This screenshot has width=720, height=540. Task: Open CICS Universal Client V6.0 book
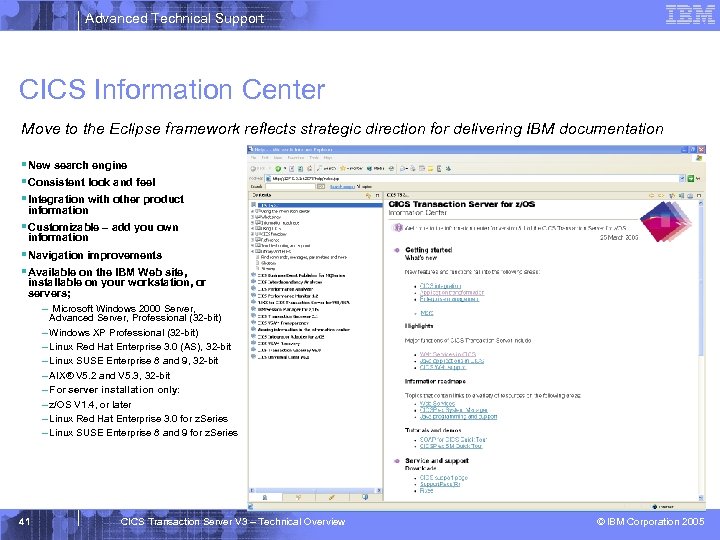click(283, 357)
